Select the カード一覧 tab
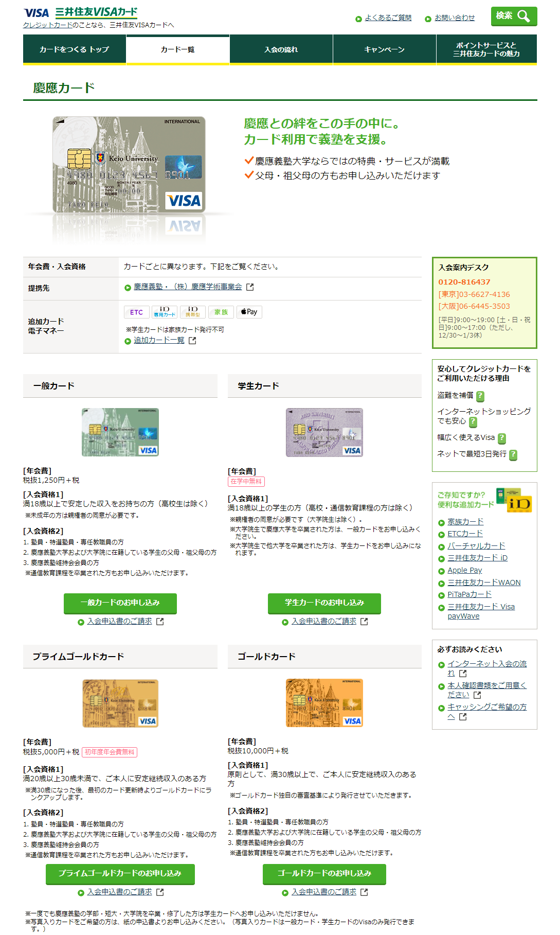 tap(178, 49)
